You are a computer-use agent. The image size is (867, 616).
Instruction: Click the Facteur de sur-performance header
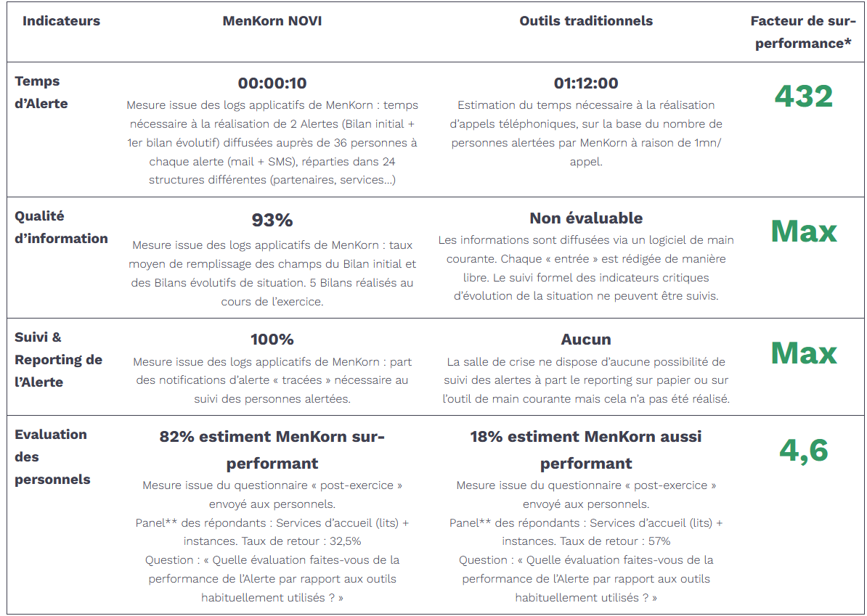[x=803, y=33]
